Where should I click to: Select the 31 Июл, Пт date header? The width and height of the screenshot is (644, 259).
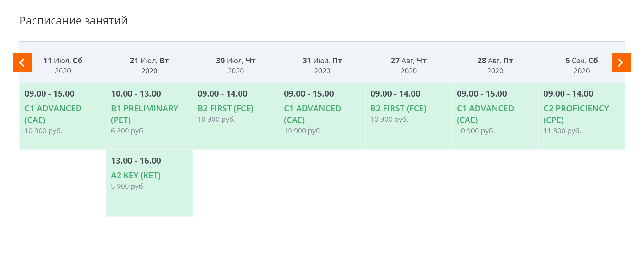[322, 65]
